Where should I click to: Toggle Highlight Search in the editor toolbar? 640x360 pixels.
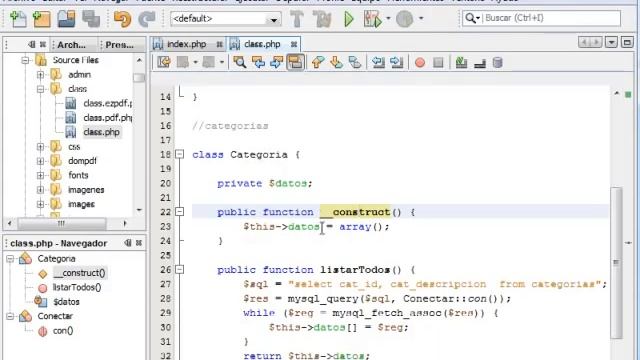296,62
